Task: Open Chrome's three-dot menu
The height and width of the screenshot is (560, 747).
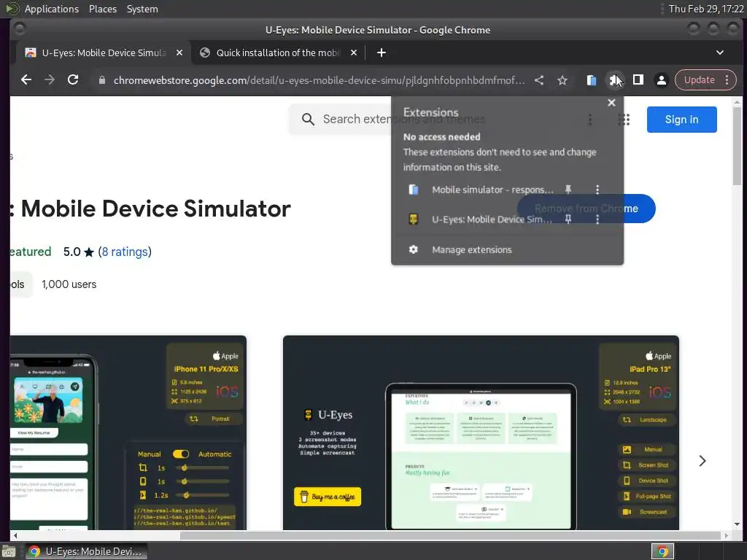Action: pyautogui.click(x=727, y=80)
